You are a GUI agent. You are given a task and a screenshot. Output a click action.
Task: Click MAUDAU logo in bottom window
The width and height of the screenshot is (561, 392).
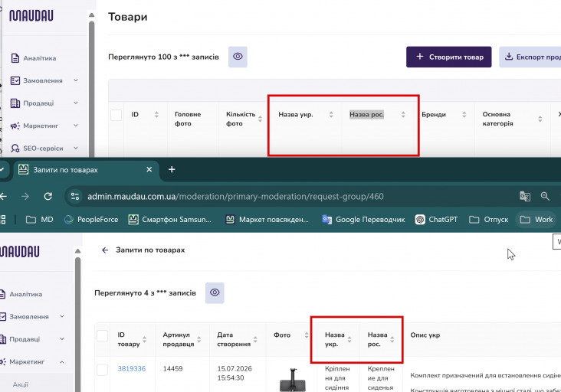tap(20, 252)
